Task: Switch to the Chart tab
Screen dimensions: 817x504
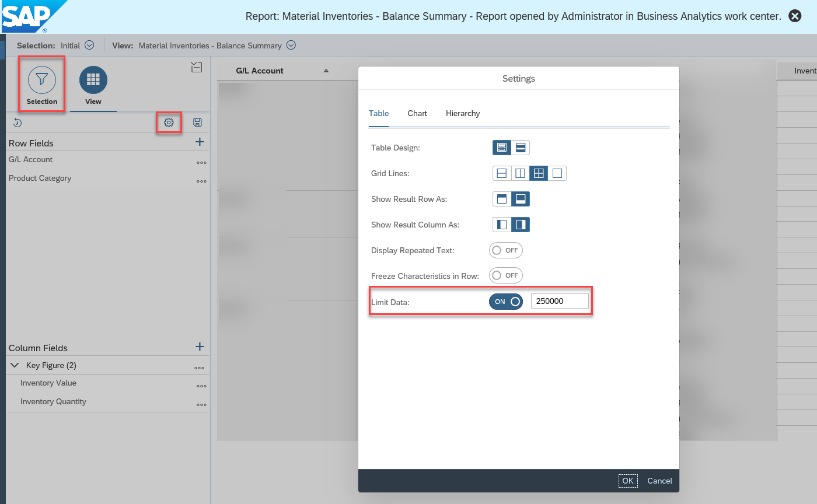Action: 417,113
